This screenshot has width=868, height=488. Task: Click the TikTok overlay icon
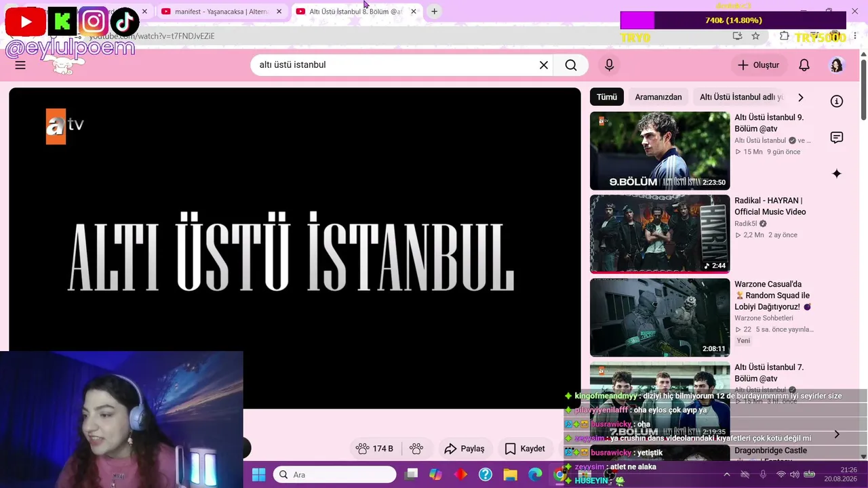pos(124,22)
